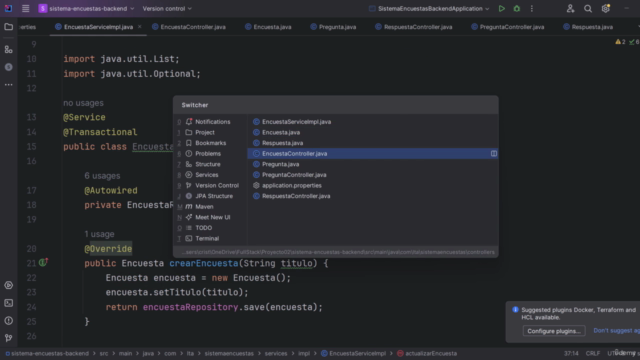Open Search Everywhere magnifier
The height and width of the screenshot is (360, 640).
coord(588,9)
